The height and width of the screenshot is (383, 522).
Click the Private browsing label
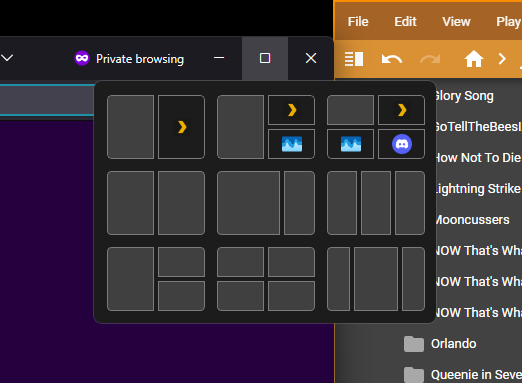click(x=140, y=59)
